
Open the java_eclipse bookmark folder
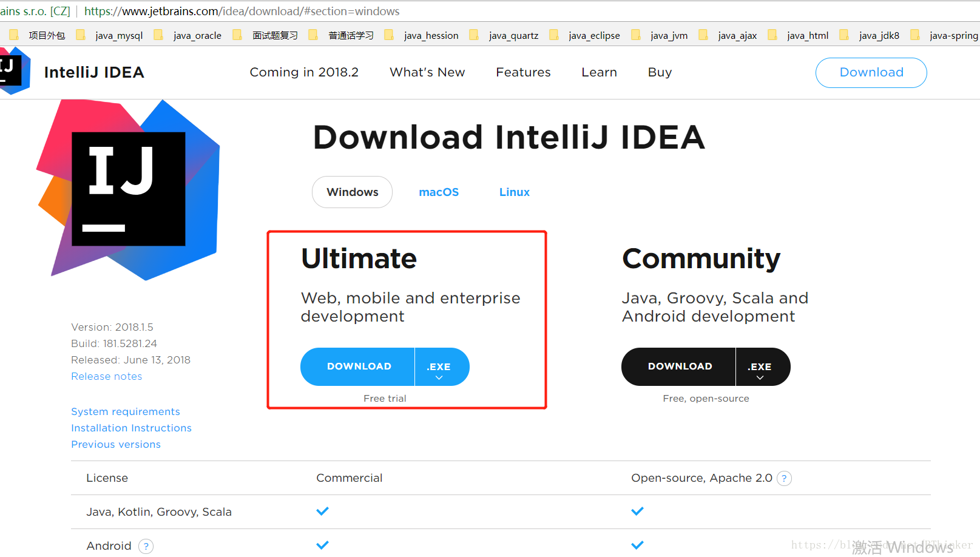(x=585, y=35)
